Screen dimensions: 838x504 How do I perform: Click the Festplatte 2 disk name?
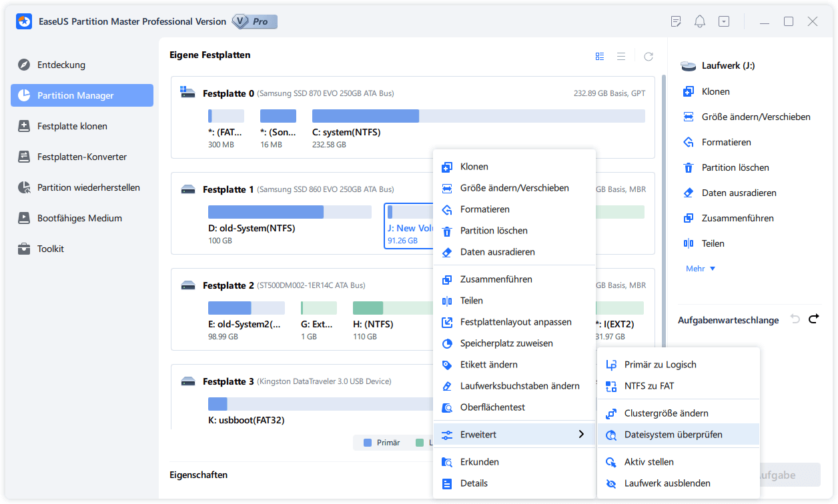pos(228,285)
